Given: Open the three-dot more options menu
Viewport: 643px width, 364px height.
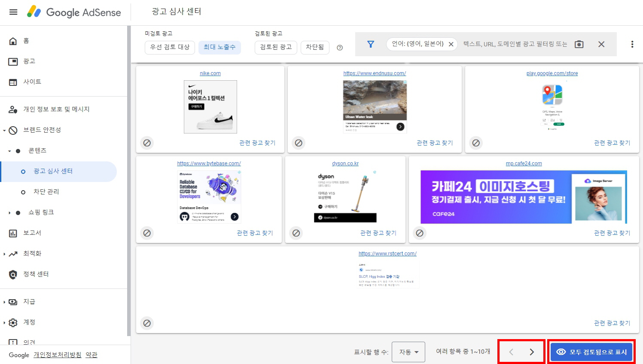Looking at the screenshot, I should 632,44.
